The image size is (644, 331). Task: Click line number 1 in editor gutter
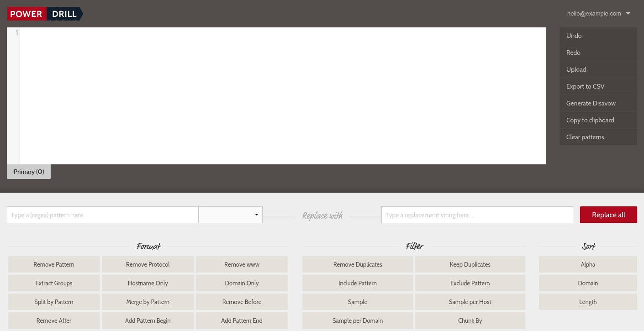(17, 33)
